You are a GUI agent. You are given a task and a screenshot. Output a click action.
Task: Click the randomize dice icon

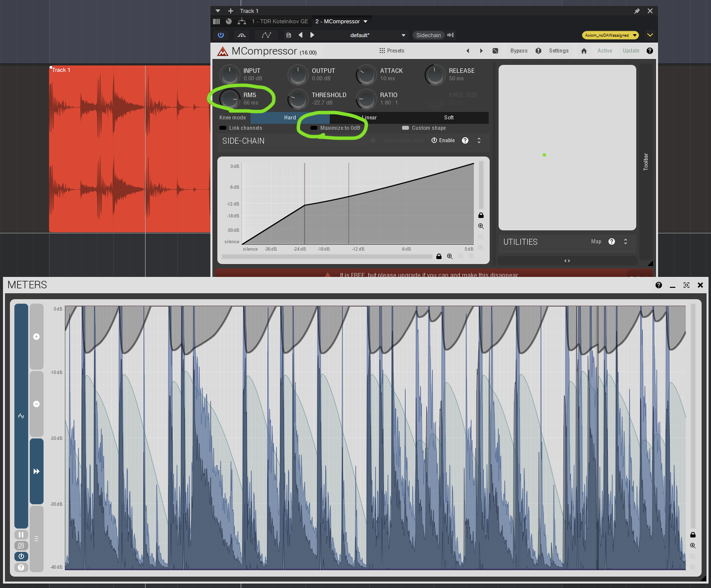tap(495, 51)
